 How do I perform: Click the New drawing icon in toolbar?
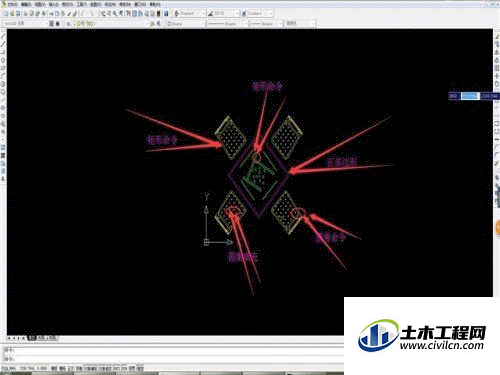point(6,14)
